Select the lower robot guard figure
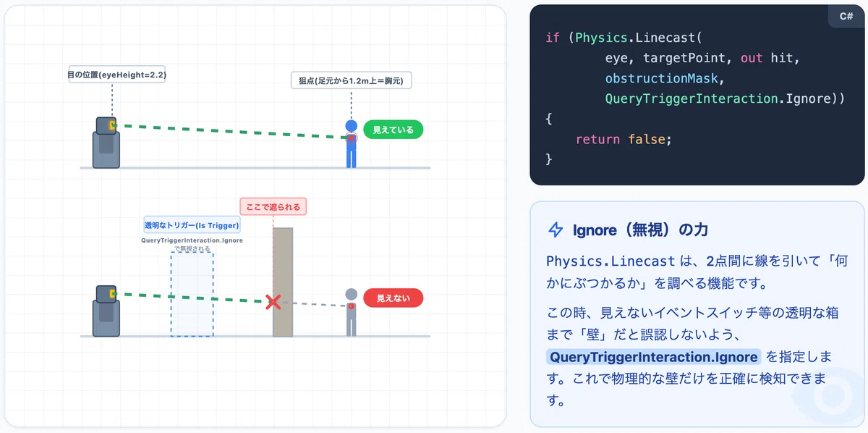The image size is (868, 433). click(106, 311)
